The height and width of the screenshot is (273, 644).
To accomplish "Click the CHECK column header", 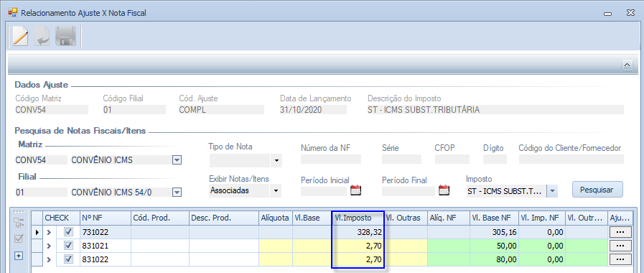I will pos(61,218).
